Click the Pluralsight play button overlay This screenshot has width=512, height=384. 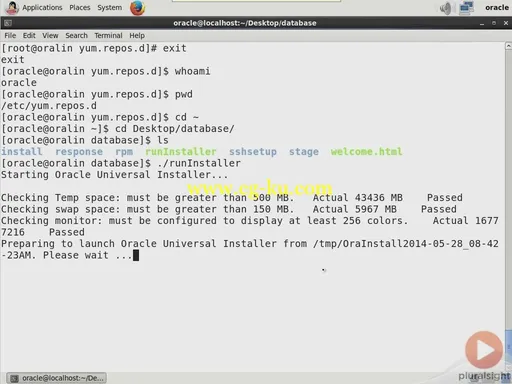(x=484, y=350)
